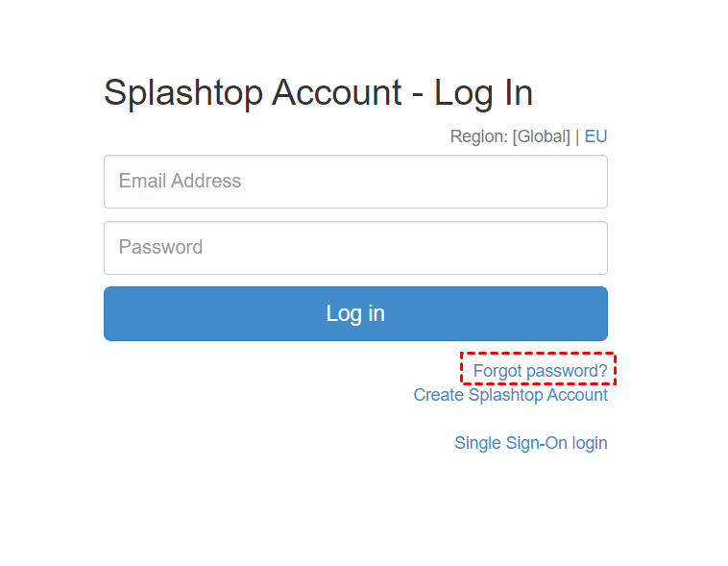Screen dimensions: 728x566
Task: Click the Splashtop Account - Log In heading
Action: [318, 93]
